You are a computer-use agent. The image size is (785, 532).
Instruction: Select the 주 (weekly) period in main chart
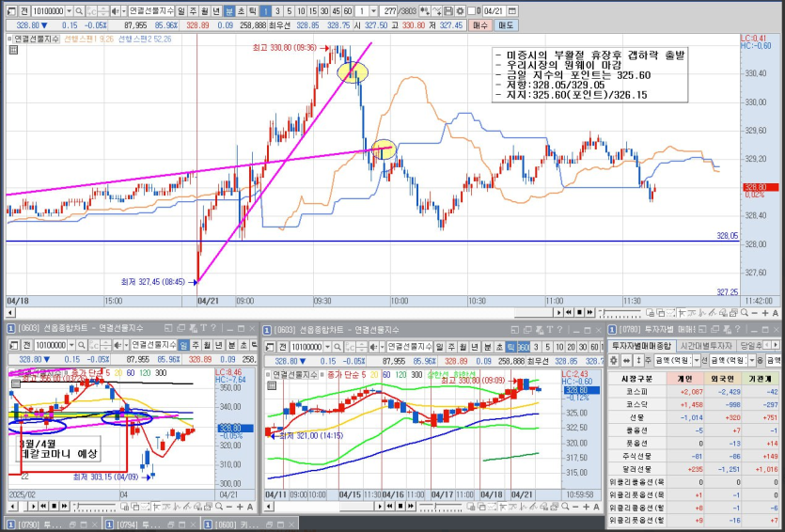194,11
